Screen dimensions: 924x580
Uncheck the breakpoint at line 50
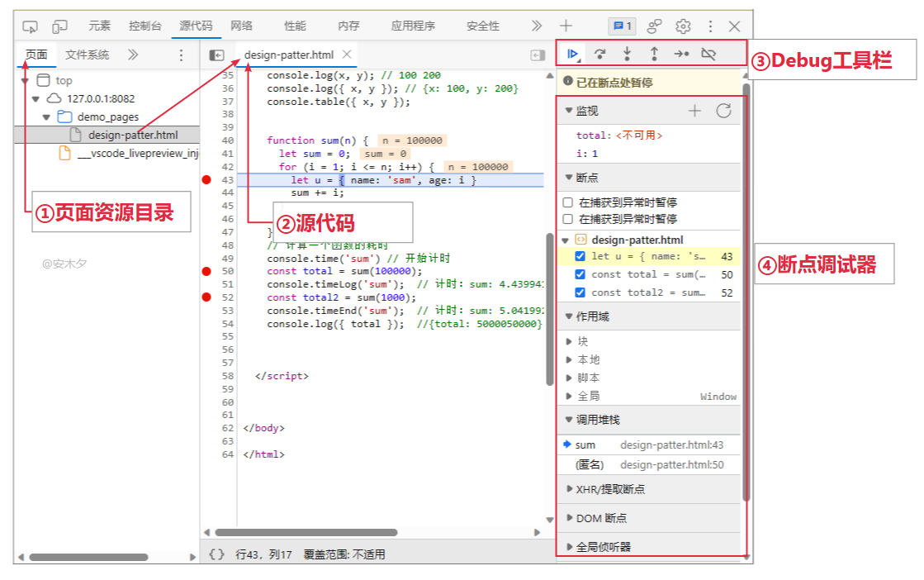(x=580, y=274)
